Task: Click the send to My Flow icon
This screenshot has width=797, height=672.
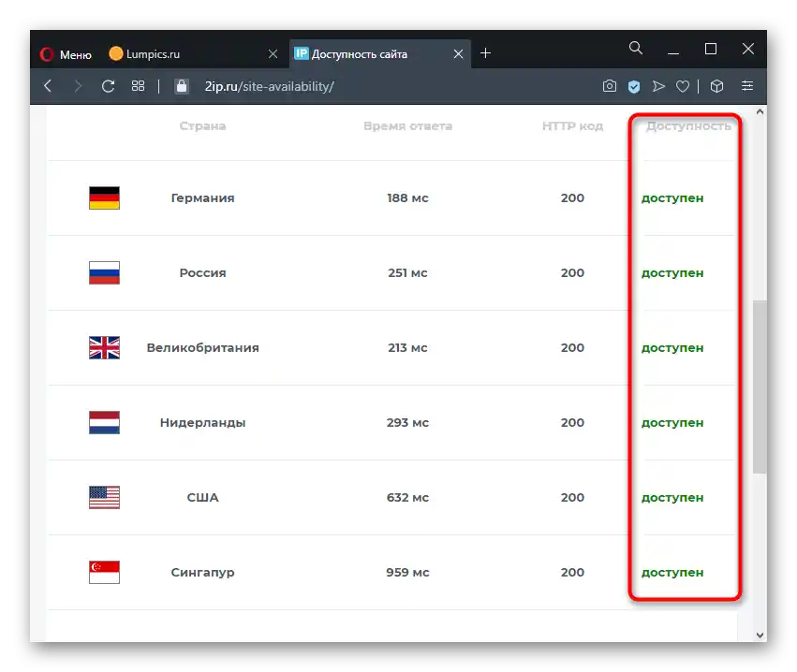Action: click(x=658, y=86)
